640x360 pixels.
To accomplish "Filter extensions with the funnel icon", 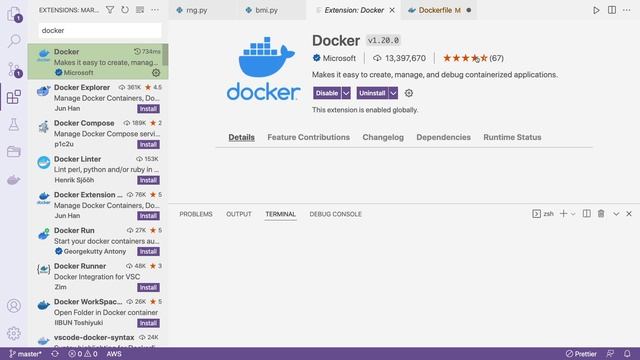I will point(110,10).
